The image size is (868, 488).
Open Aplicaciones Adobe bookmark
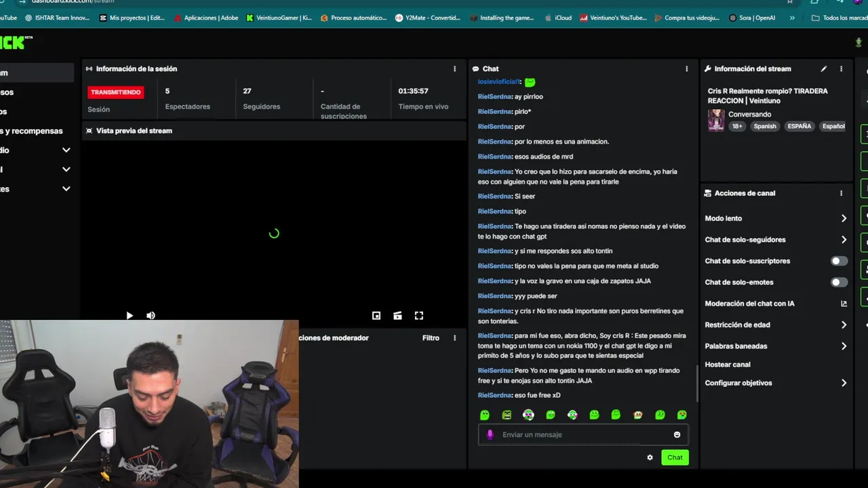205,18
